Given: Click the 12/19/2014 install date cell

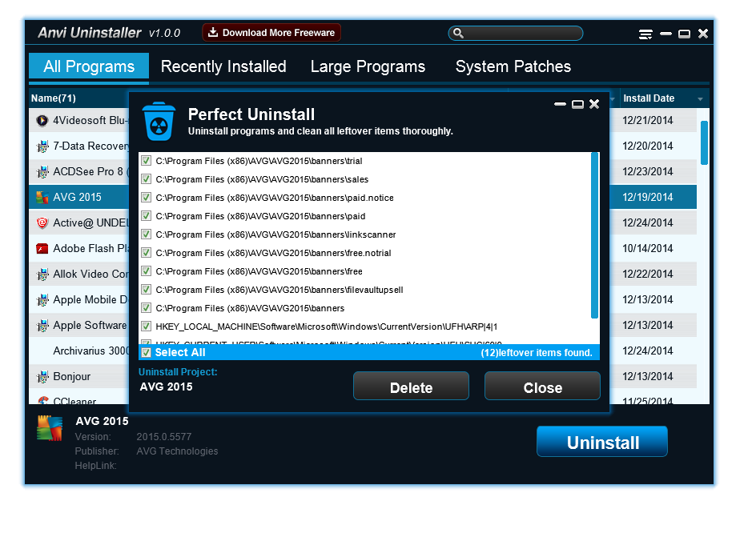Looking at the screenshot, I should [x=648, y=197].
